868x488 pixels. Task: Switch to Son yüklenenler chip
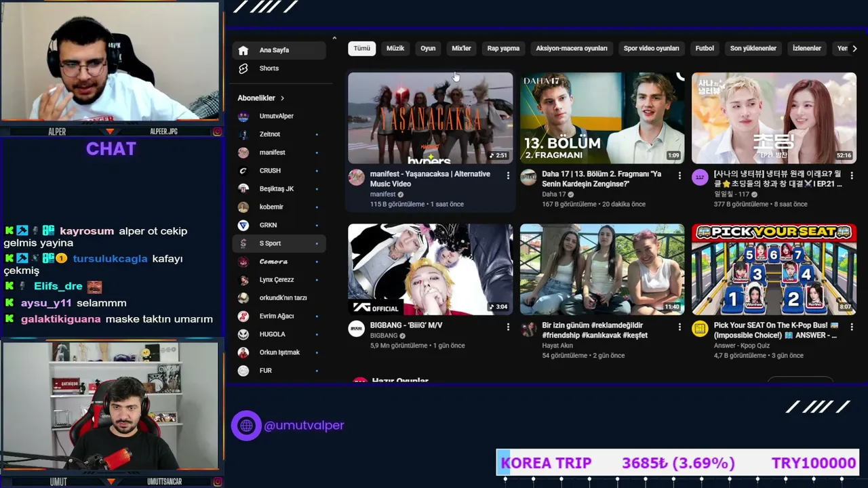pos(753,49)
